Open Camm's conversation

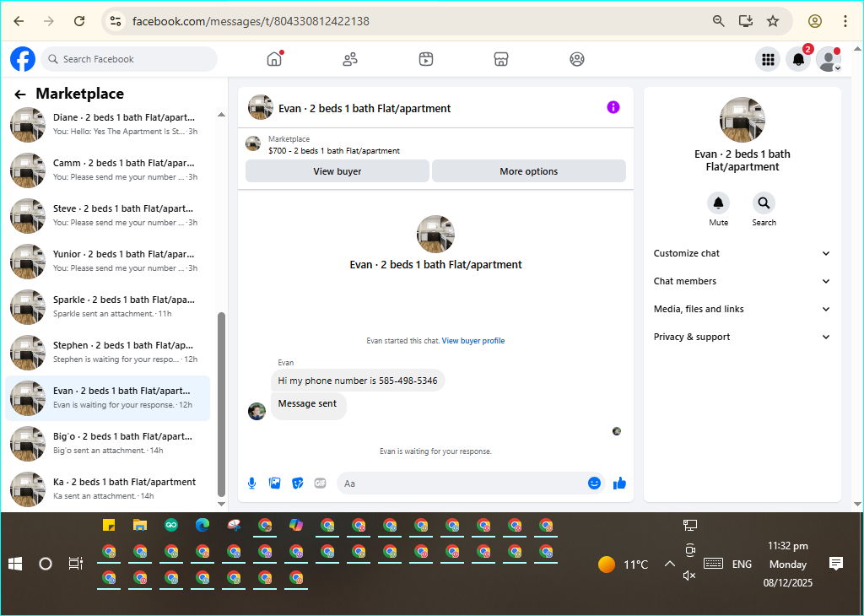coord(108,170)
